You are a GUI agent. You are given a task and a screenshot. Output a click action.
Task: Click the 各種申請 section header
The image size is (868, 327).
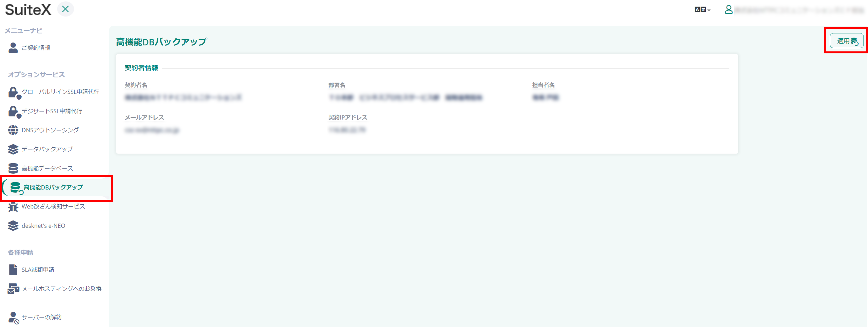(20, 252)
